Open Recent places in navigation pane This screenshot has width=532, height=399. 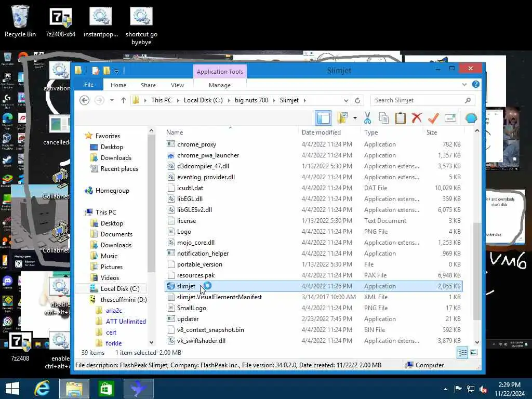pyautogui.click(x=119, y=169)
